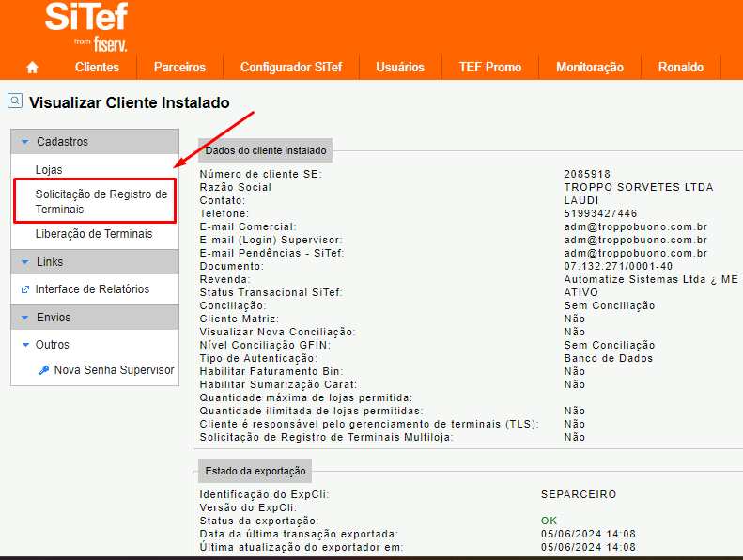The height and width of the screenshot is (560, 743).
Task: Open Interface de Relatórios link
Action: 92,289
